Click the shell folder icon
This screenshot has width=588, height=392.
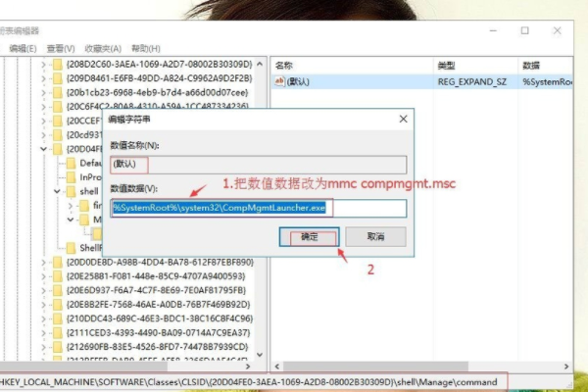tap(71, 191)
